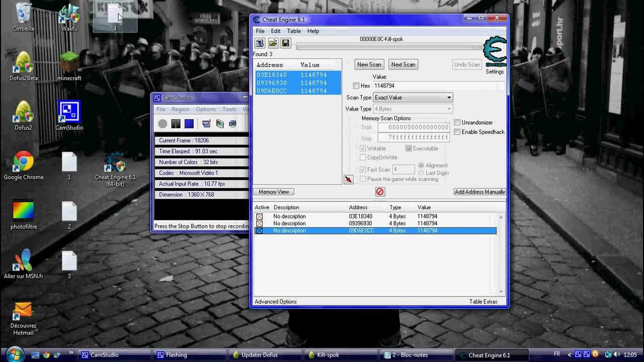The image size is (644, 362).
Task: Click Add Address Manually button
Action: click(x=479, y=192)
